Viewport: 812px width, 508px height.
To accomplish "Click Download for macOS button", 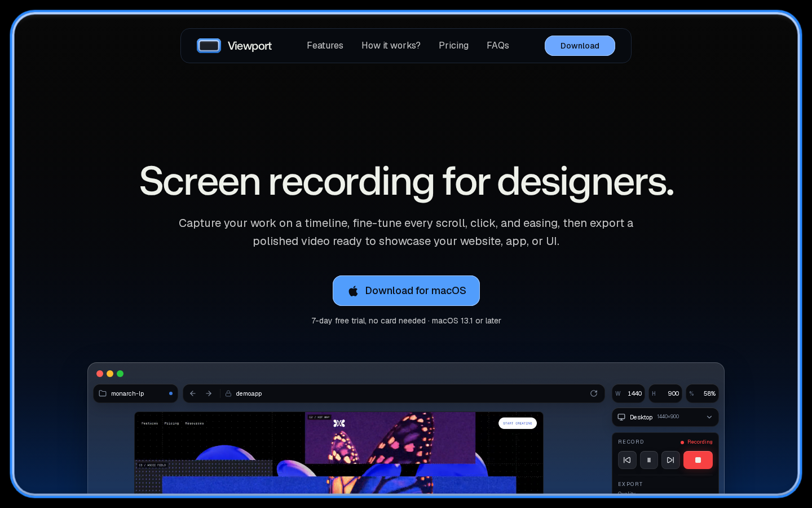I will pyautogui.click(x=406, y=291).
